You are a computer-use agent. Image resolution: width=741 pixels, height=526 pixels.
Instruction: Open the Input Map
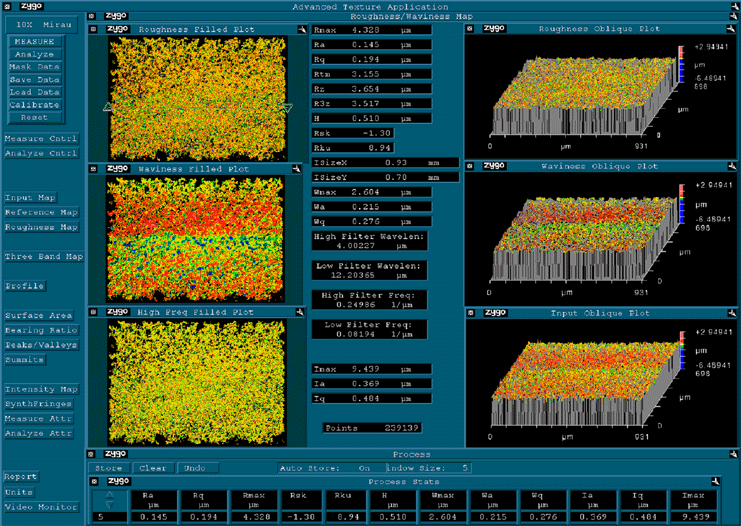(30, 198)
